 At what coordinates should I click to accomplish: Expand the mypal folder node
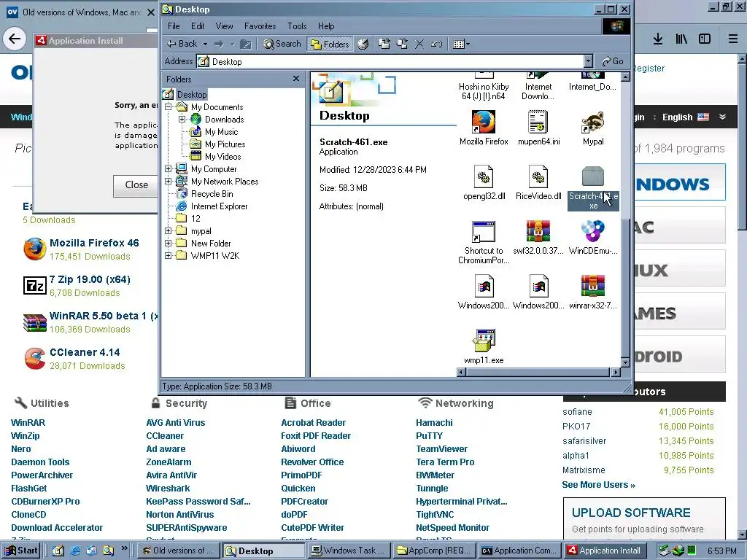coord(169,231)
